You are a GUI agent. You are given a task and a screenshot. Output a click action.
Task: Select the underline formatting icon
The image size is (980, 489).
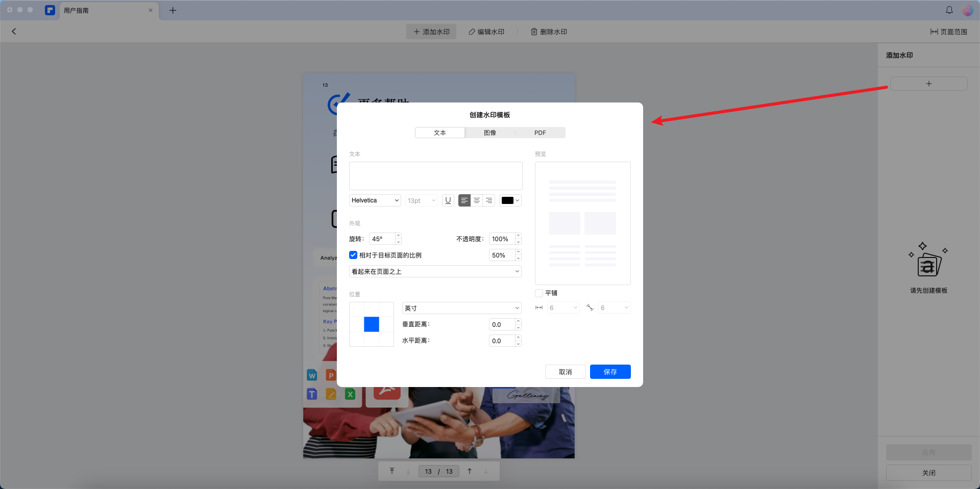point(448,200)
